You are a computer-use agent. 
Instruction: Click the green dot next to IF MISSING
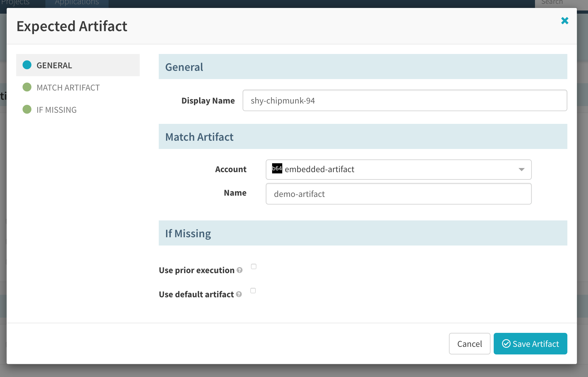[27, 110]
